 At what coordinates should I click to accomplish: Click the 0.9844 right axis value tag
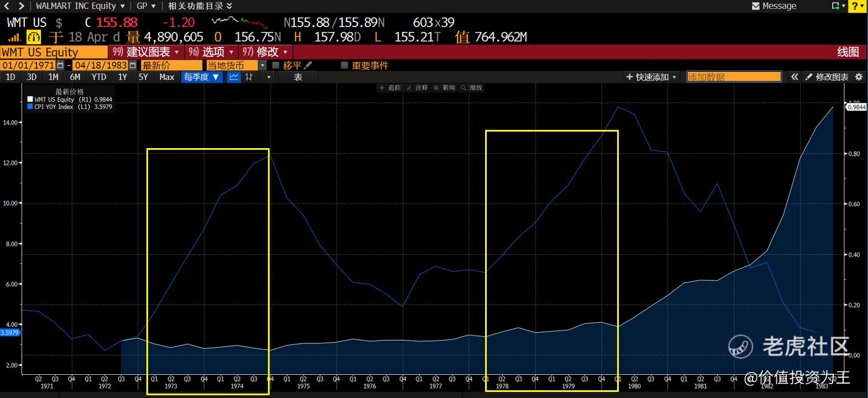[x=856, y=107]
